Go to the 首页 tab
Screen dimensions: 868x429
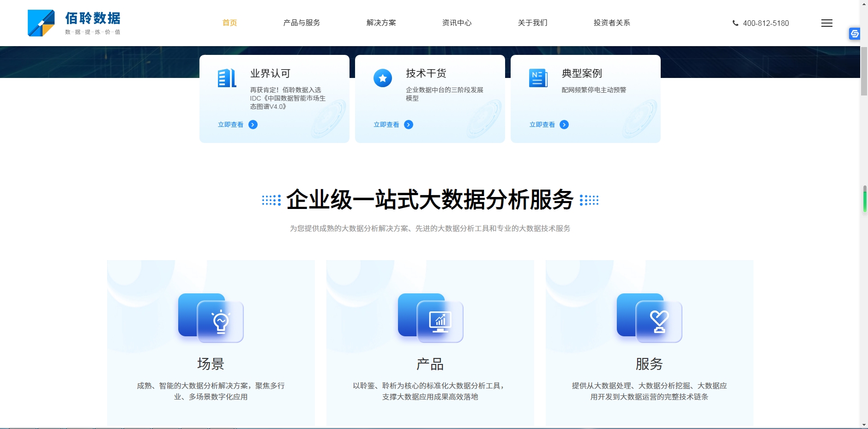(229, 23)
